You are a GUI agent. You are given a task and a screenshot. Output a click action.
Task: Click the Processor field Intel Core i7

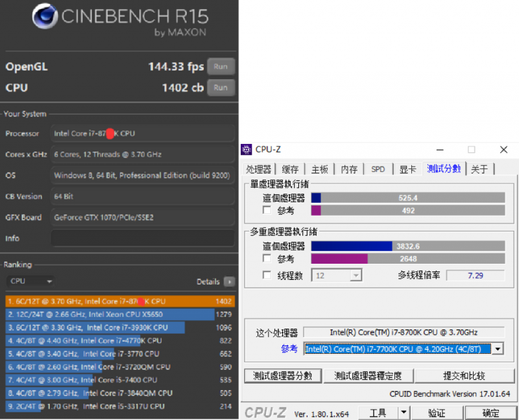[142, 134]
